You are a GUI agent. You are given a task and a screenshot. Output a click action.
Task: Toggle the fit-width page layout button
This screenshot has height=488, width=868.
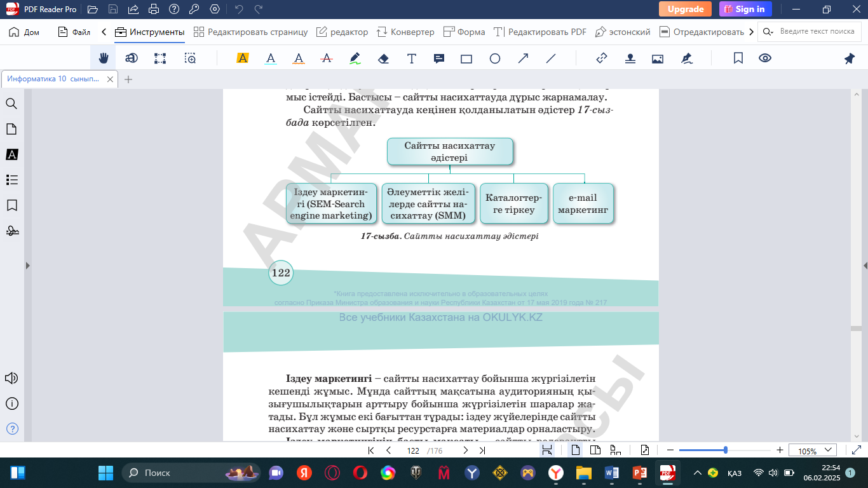[x=547, y=451]
